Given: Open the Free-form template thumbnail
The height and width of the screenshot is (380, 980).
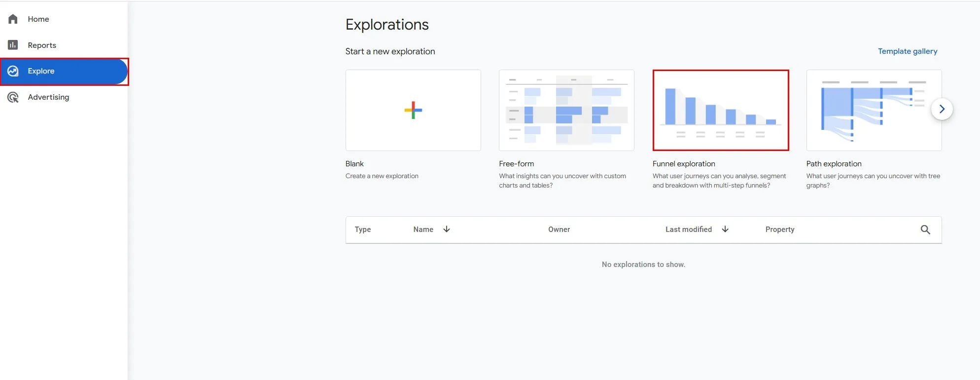Looking at the screenshot, I should tap(566, 110).
